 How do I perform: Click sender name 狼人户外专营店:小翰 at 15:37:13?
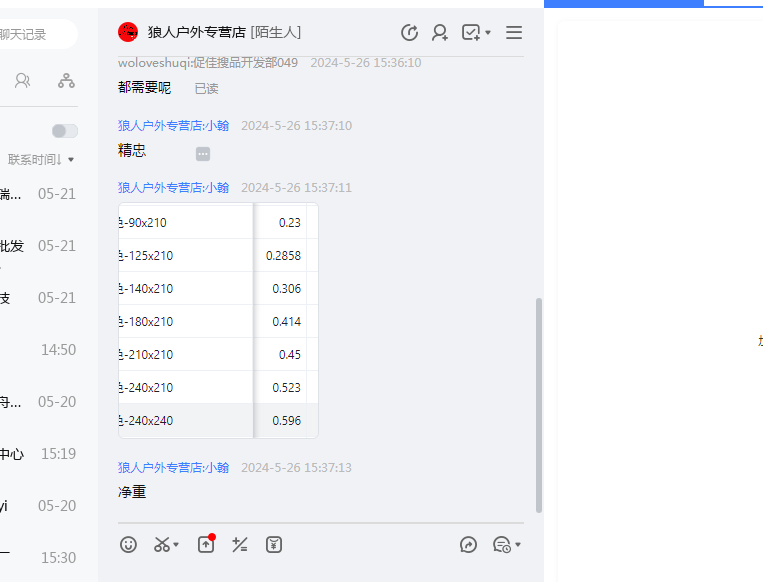[173, 467]
